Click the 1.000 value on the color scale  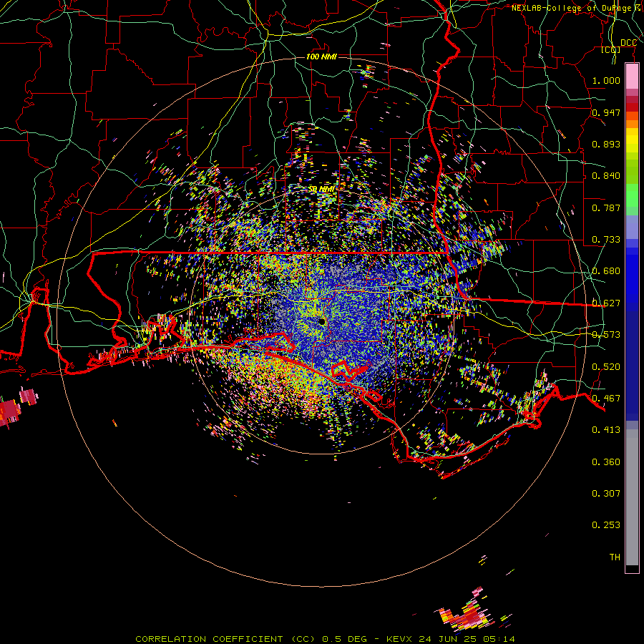coord(606,80)
